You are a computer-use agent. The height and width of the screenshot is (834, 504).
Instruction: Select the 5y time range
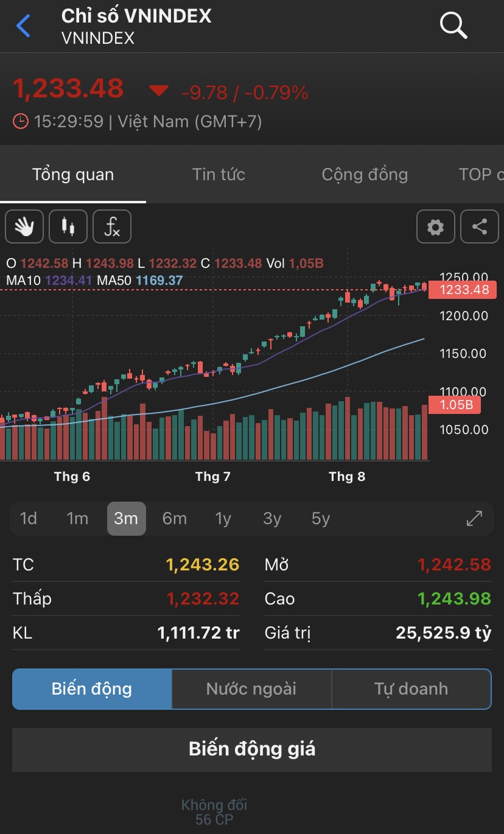coord(321,519)
